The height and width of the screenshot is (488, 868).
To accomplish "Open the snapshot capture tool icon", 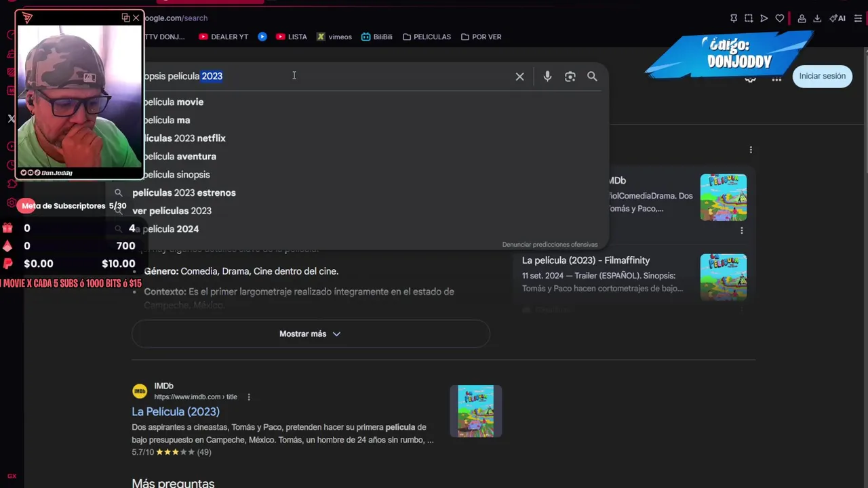I will [749, 18].
